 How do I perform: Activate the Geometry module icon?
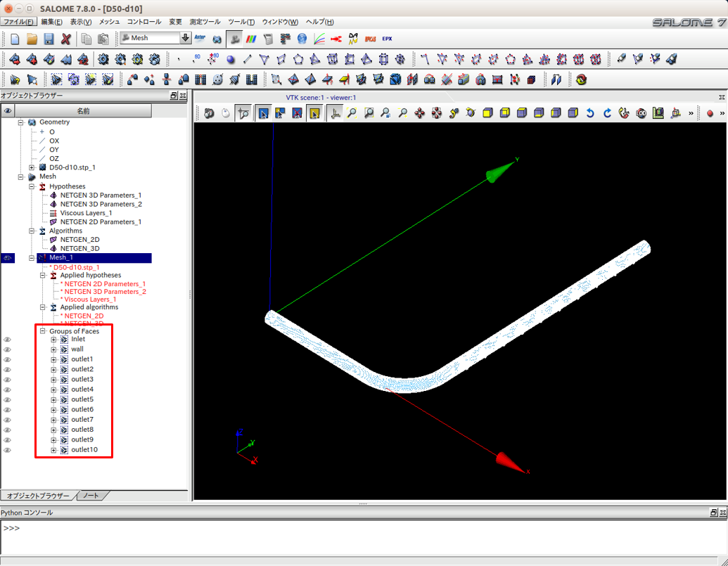pyautogui.click(x=217, y=39)
